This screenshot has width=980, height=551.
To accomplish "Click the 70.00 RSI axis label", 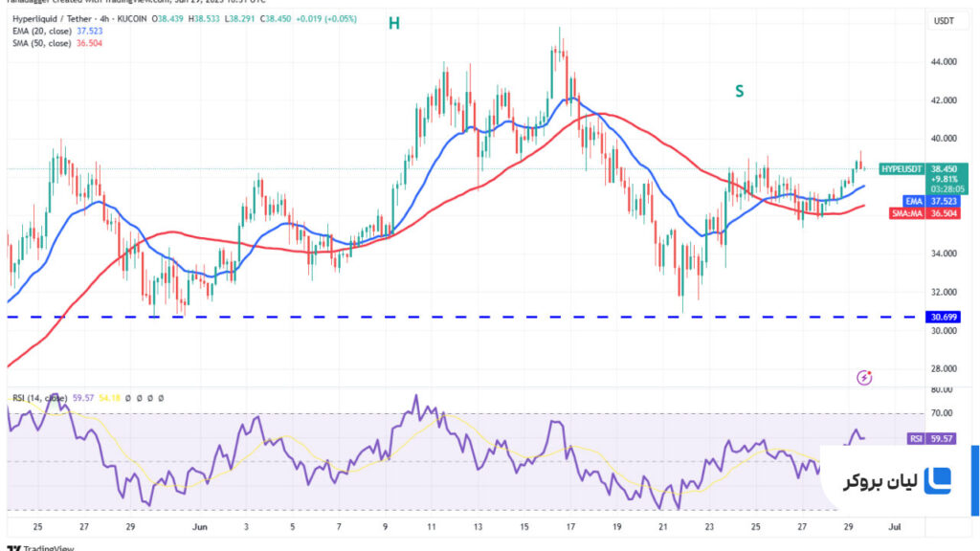I will [x=942, y=413].
